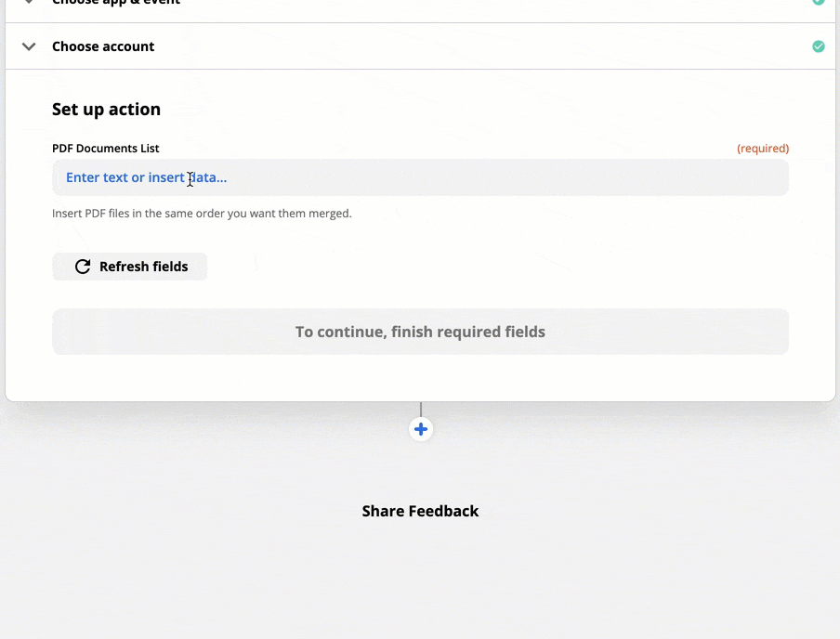Click the Insert PDF files helper text
The height and width of the screenshot is (639, 840).
coord(202,214)
